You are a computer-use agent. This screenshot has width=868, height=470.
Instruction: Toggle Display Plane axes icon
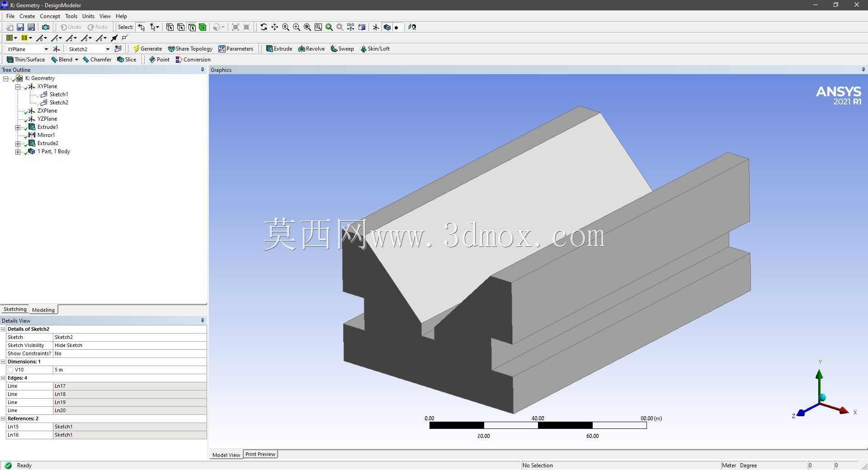pos(376,27)
